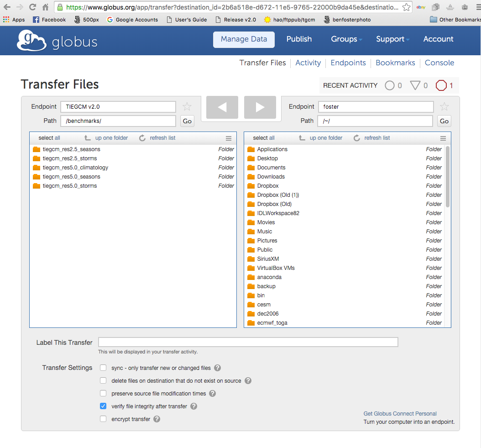This screenshot has width=481, height=448.
Task: Expand the Support dropdown menu
Action: [392, 39]
